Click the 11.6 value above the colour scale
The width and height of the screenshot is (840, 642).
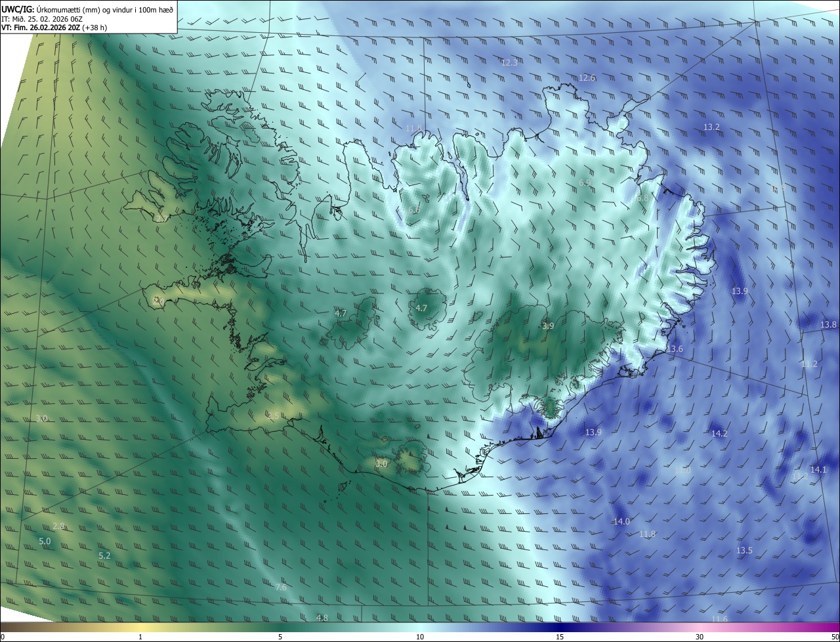[719, 619]
